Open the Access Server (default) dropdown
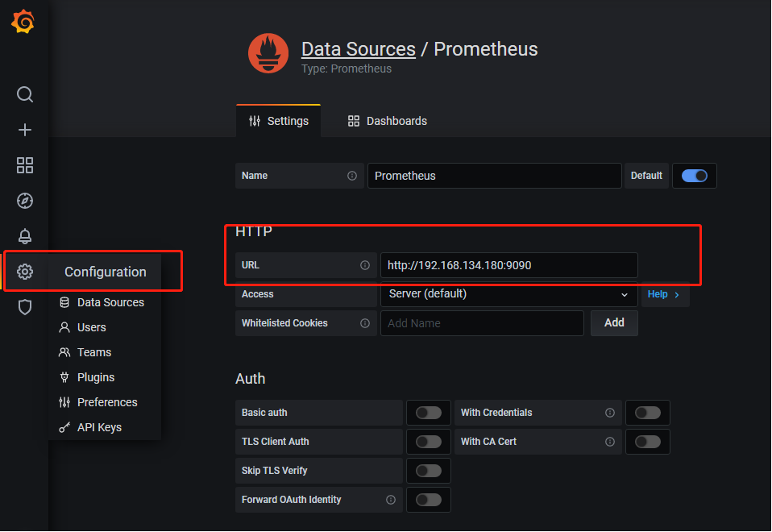The height and width of the screenshot is (532, 772). point(509,294)
